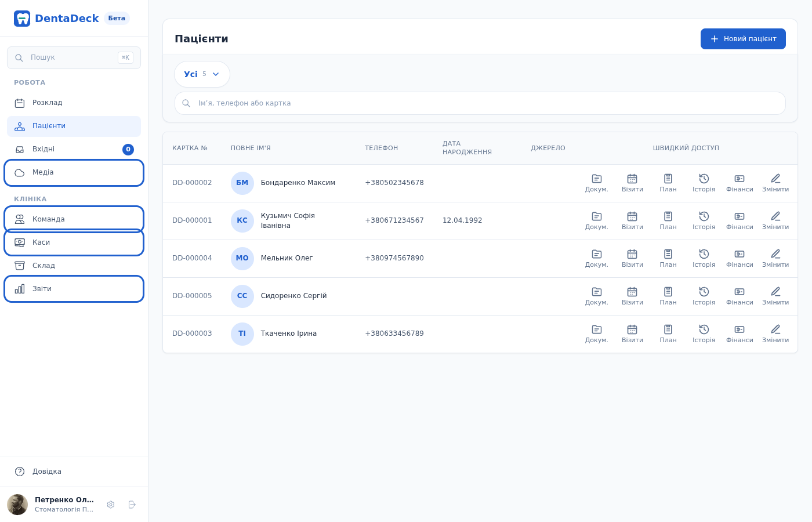812x522 pixels.
Task: Select Пацієнти in the sidebar
Action: click(74, 126)
